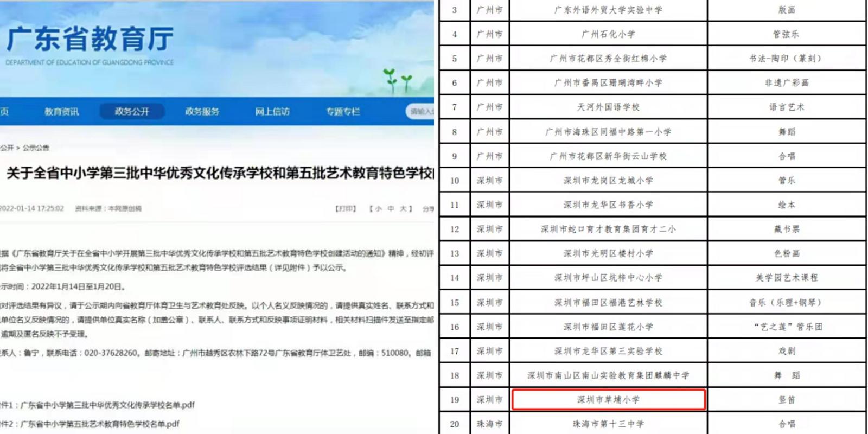The image size is (868, 434).
Task: Select cell 深圳市福田区福港艺林学校
Action: (x=608, y=303)
